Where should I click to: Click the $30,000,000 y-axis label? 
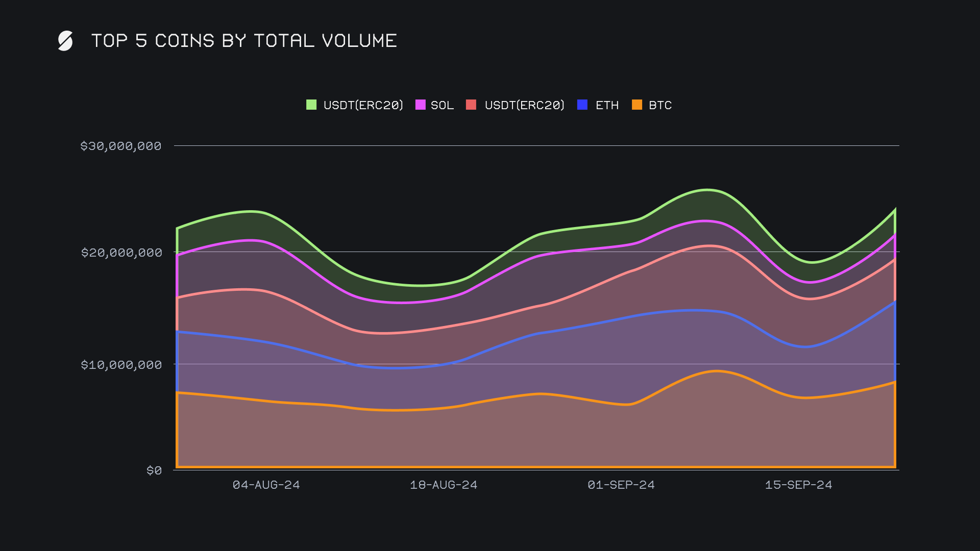[121, 146]
